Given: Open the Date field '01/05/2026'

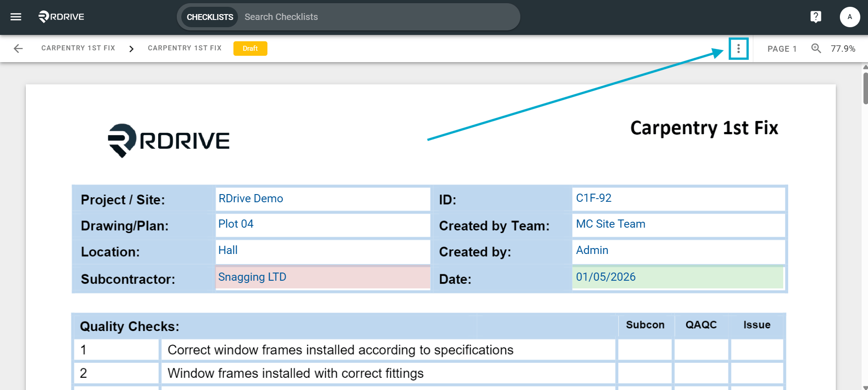Looking at the screenshot, I should pos(679,278).
